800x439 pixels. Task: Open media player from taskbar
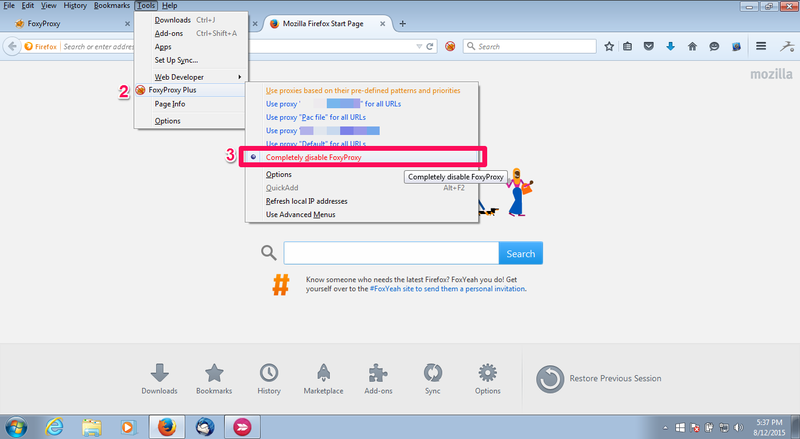click(x=128, y=427)
